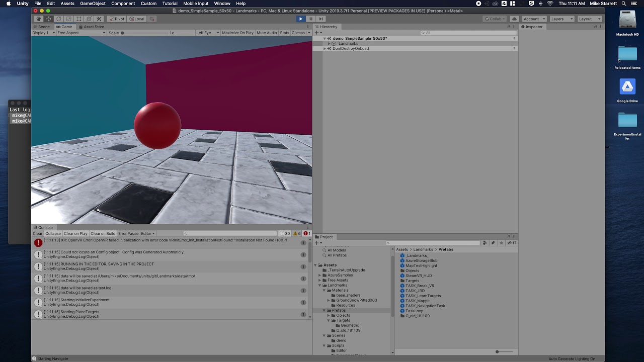
Task: Select the Rotate tool
Action: [59, 19]
